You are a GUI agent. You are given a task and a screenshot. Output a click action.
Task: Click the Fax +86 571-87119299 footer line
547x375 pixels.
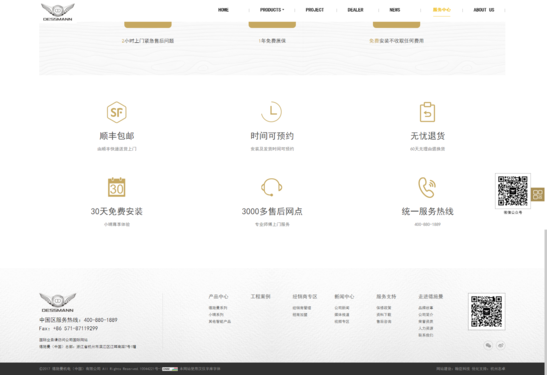point(68,328)
